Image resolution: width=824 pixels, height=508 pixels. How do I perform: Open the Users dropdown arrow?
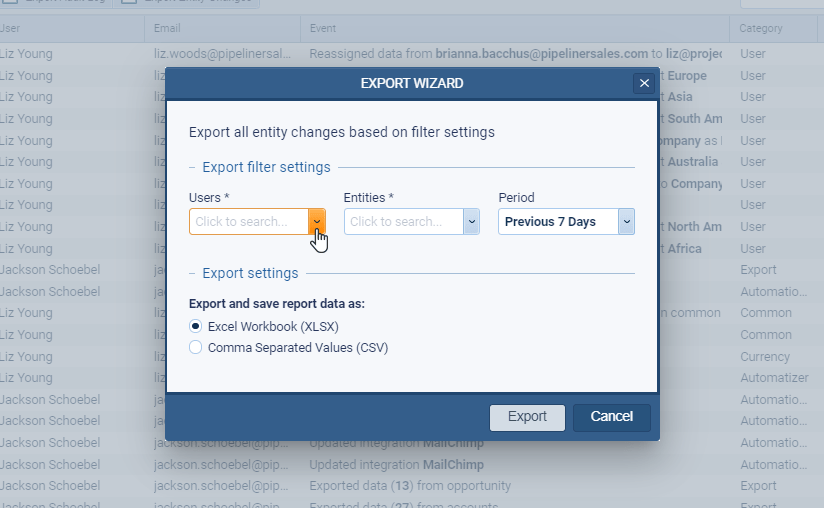click(317, 222)
